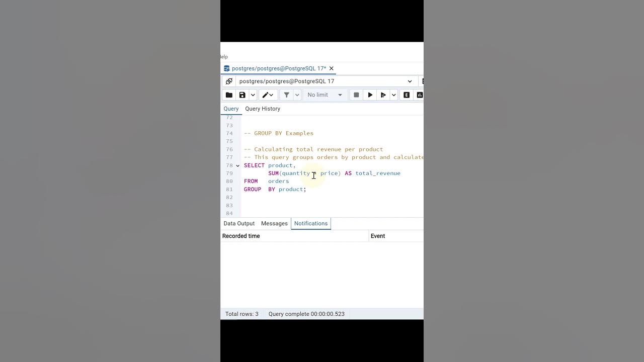Expand the execute options dropdown
The width and height of the screenshot is (644, 362).
tap(393, 95)
